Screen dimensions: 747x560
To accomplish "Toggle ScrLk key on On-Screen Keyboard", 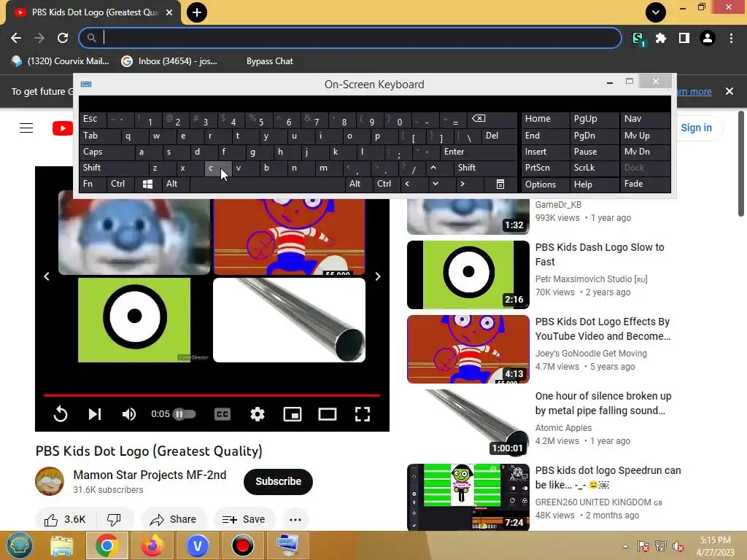I will pyautogui.click(x=594, y=168).
